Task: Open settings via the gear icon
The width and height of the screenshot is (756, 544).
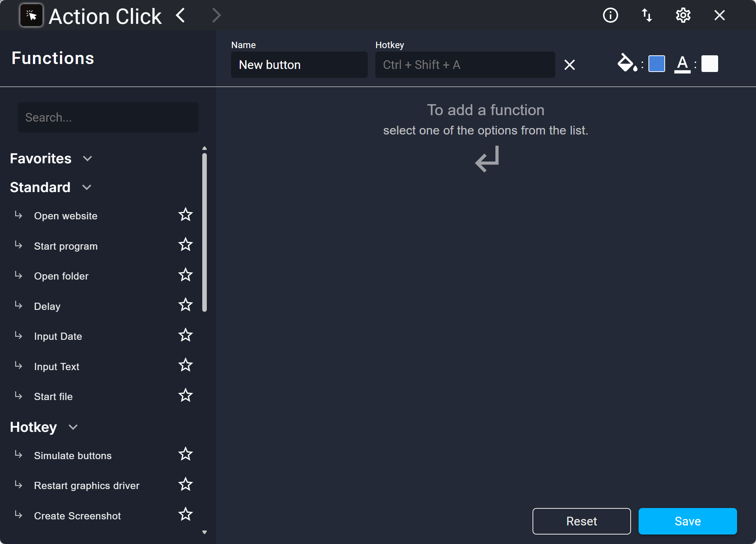Action: [x=683, y=16]
